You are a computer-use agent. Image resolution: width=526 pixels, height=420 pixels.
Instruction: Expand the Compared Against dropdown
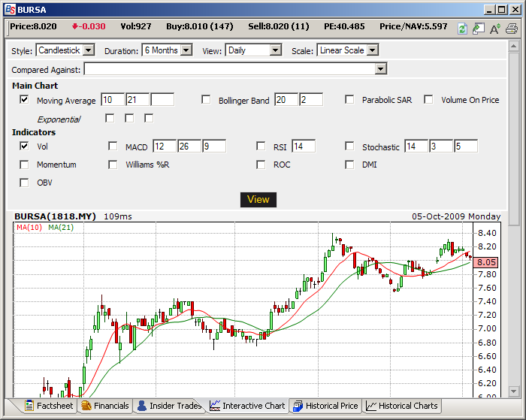click(380, 69)
